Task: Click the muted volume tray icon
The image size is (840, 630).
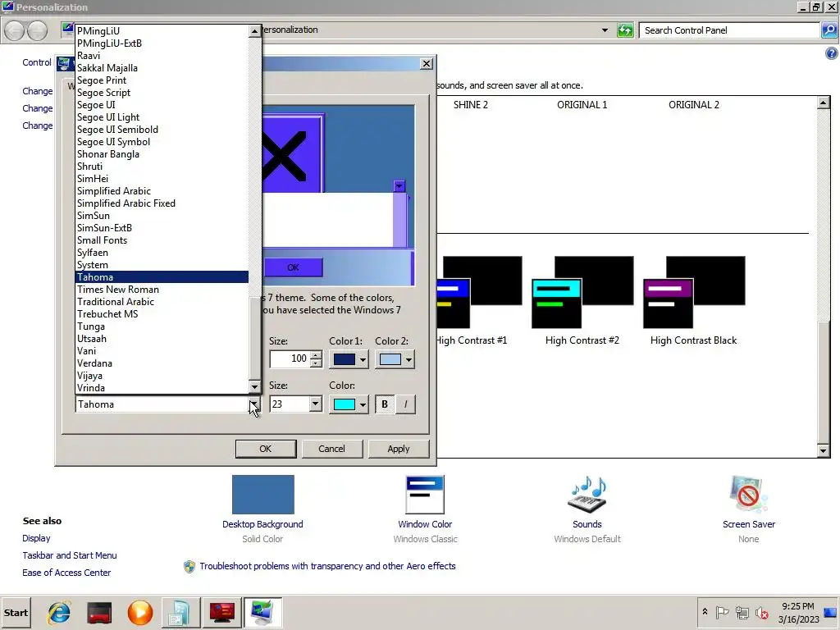Action: (x=761, y=612)
